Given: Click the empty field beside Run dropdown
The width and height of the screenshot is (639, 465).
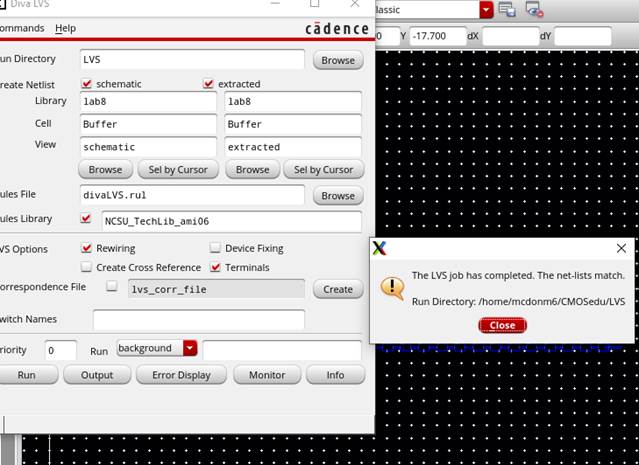Looking at the screenshot, I should [282, 350].
